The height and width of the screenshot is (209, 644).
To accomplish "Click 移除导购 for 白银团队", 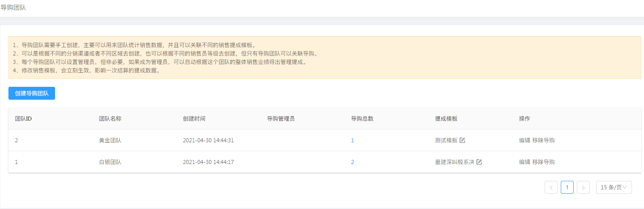I will [544, 162].
